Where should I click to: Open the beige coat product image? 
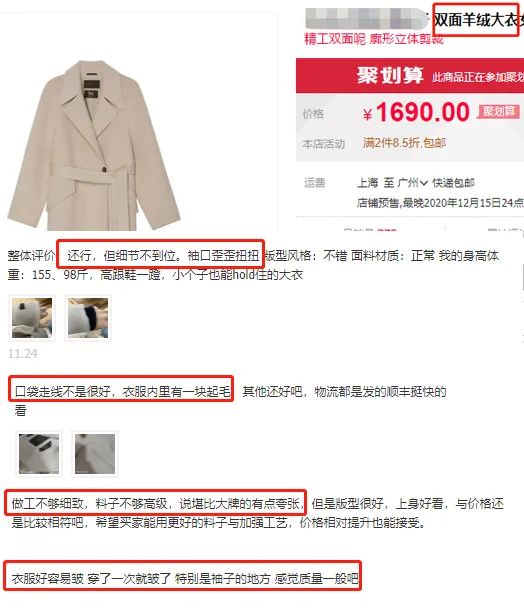pyautogui.click(x=94, y=146)
